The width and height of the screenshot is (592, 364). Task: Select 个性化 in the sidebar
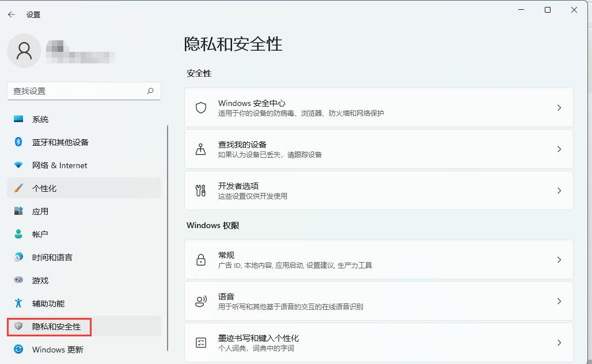(x=84, y=188)
